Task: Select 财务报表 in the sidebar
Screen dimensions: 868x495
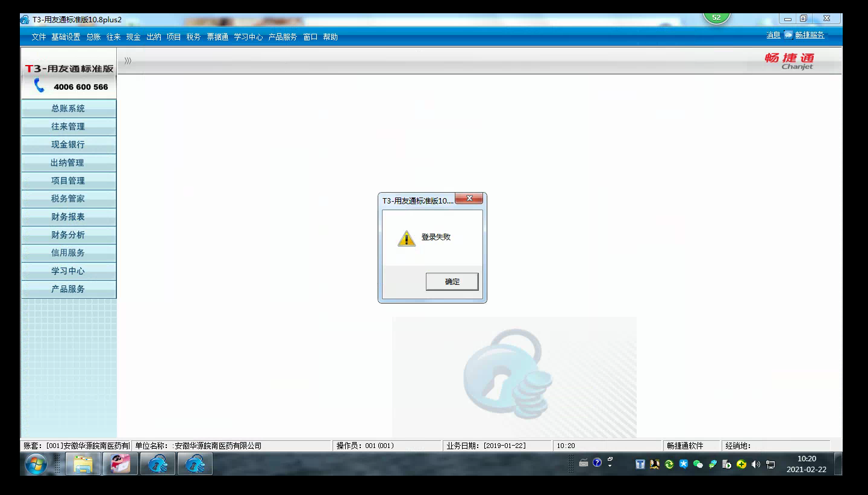Action: click(68, 217)
